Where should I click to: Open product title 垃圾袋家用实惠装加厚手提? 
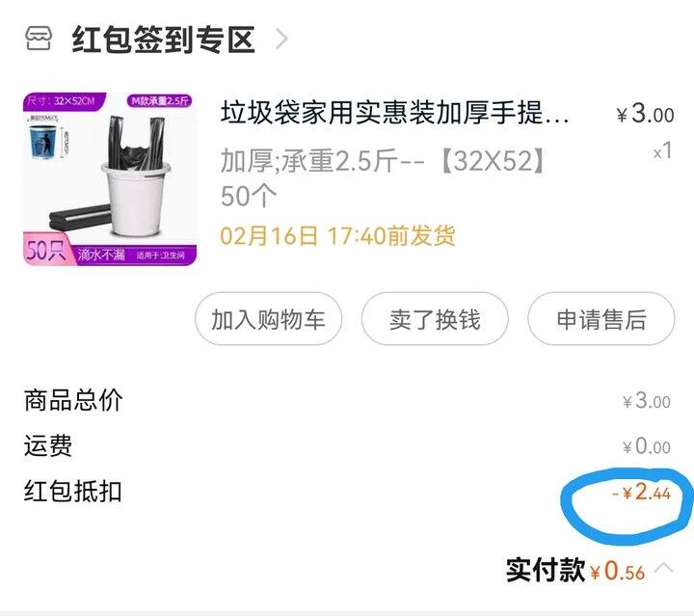click(395, 113)
